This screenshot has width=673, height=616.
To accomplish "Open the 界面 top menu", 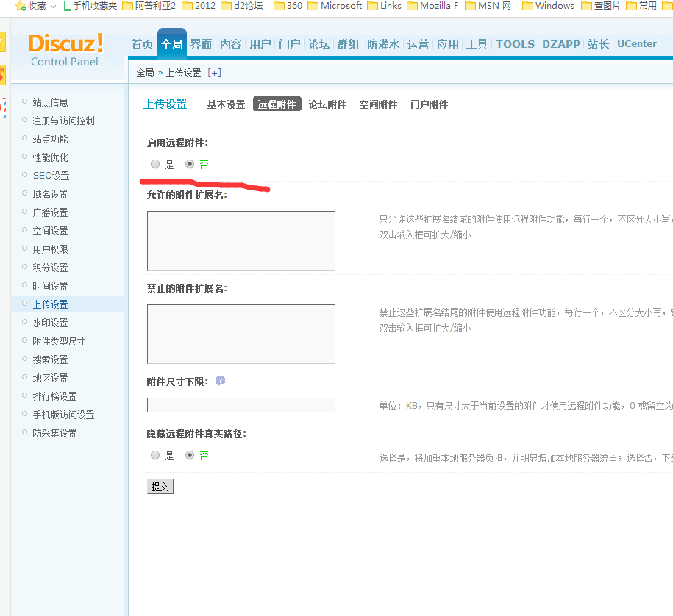I will pyautogui.click(x=201, y=44).
